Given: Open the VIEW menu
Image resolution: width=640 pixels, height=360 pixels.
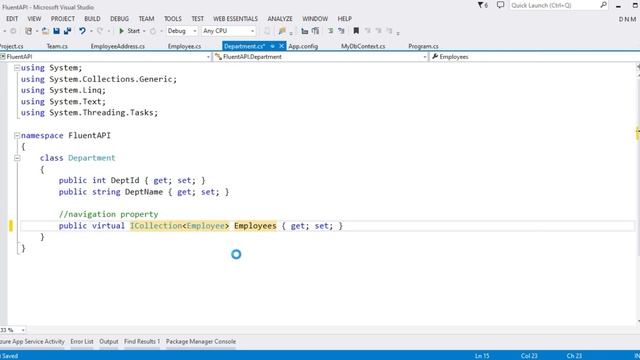Looking at the screenshot, I should 34,19.
